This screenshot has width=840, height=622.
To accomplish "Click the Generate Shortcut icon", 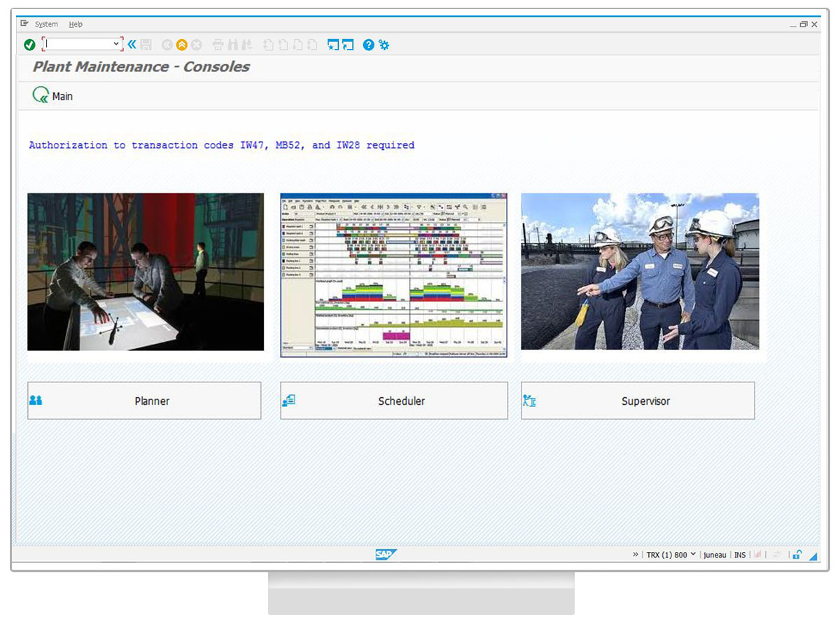I will tap(348, 45).
